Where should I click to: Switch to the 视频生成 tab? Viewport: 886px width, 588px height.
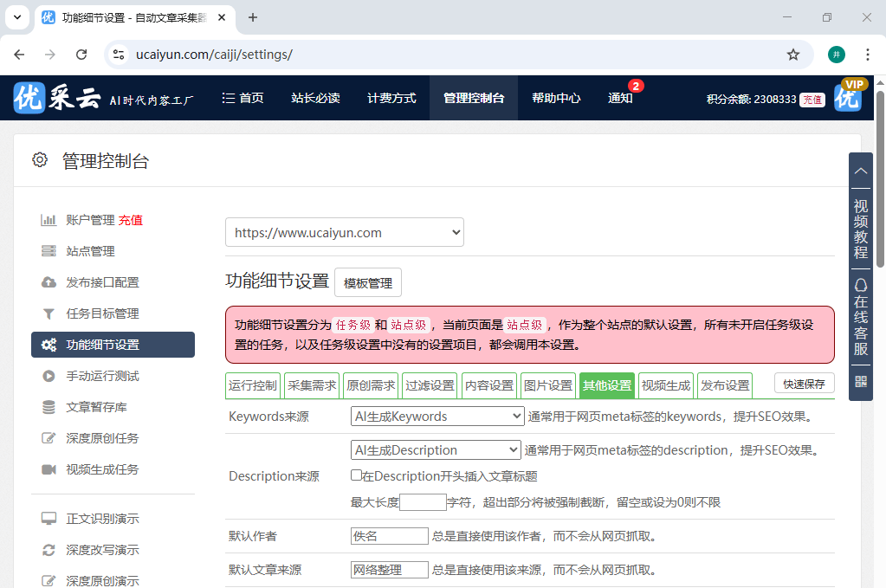click(665, 385)
